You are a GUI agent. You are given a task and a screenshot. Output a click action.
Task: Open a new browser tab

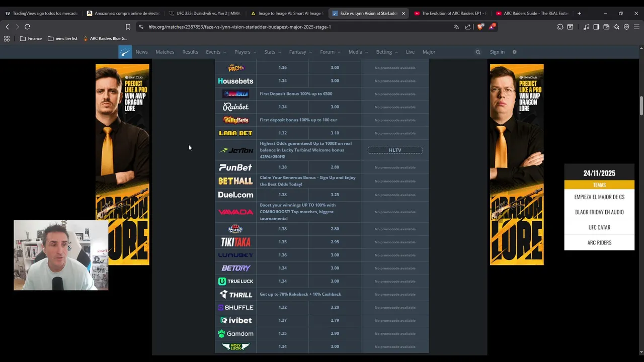(x=579, y=13)
